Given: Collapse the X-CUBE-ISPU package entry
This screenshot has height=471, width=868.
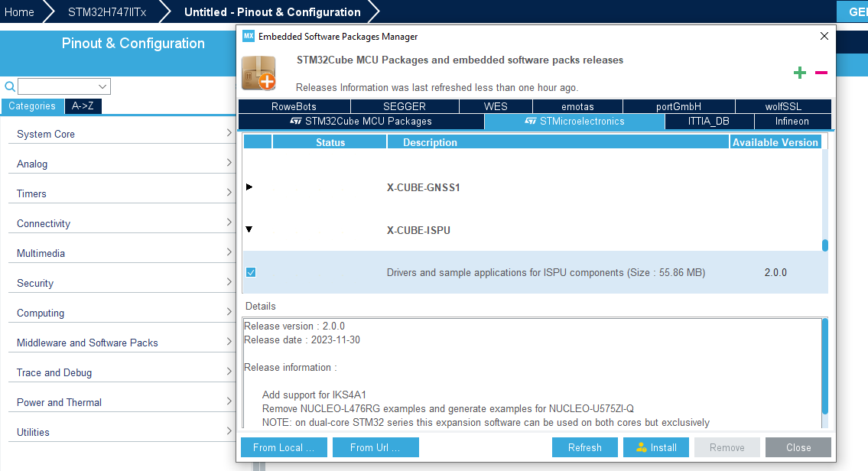Looking at the screenshot, I should (248, 229).
